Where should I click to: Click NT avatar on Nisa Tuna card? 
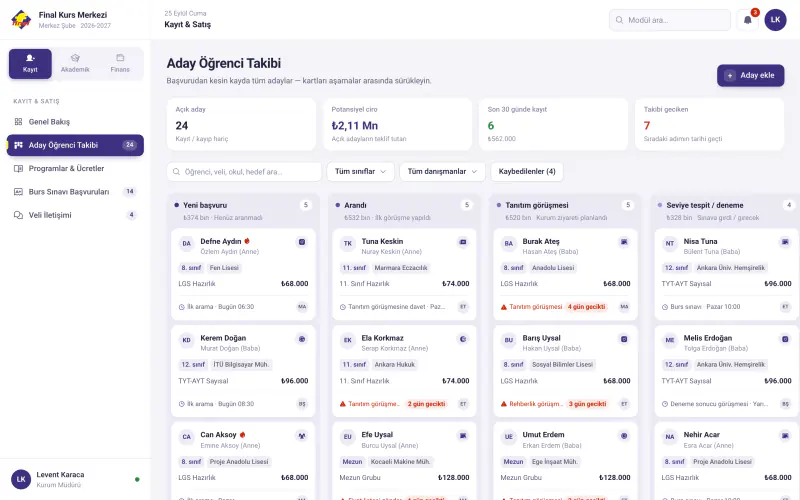click(669, 243)
